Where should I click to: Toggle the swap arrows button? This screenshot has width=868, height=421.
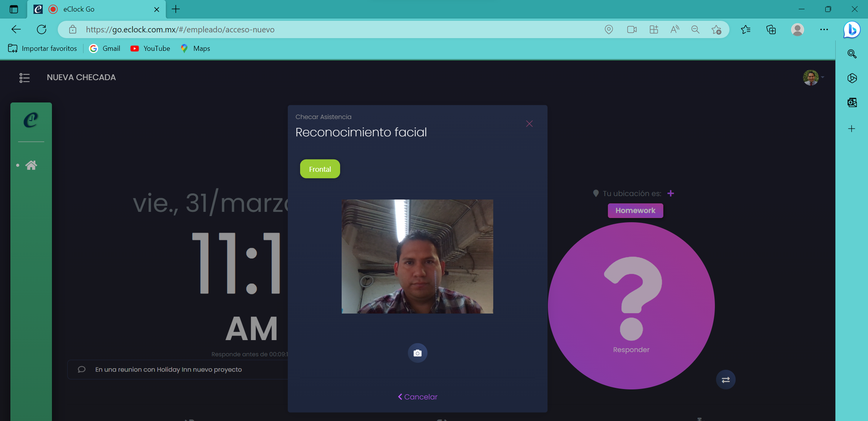(726, 380)
